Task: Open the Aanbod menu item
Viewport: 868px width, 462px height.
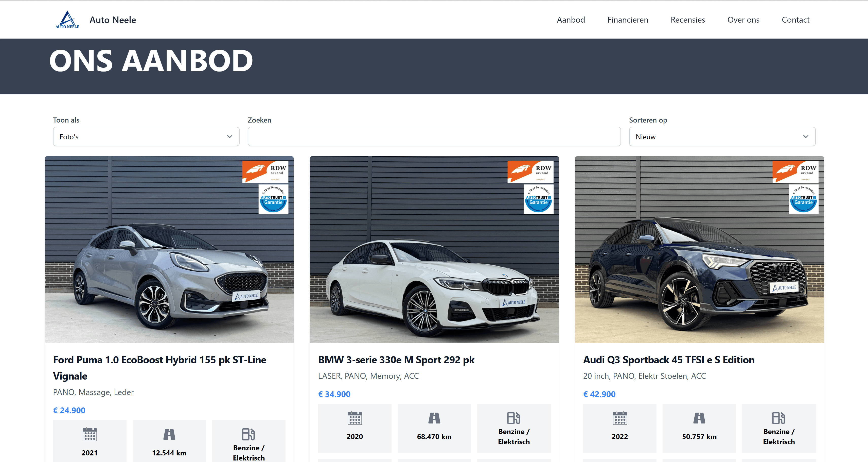Action: [x=571, y=20]
